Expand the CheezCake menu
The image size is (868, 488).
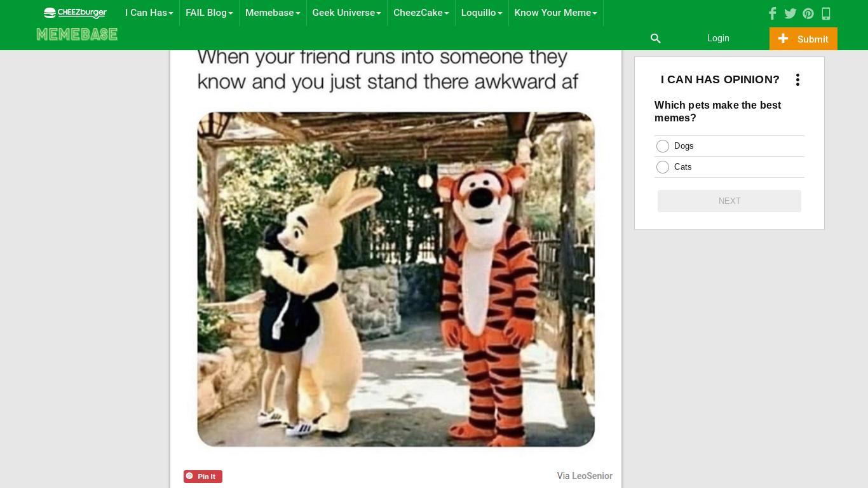tap(421, 13)
